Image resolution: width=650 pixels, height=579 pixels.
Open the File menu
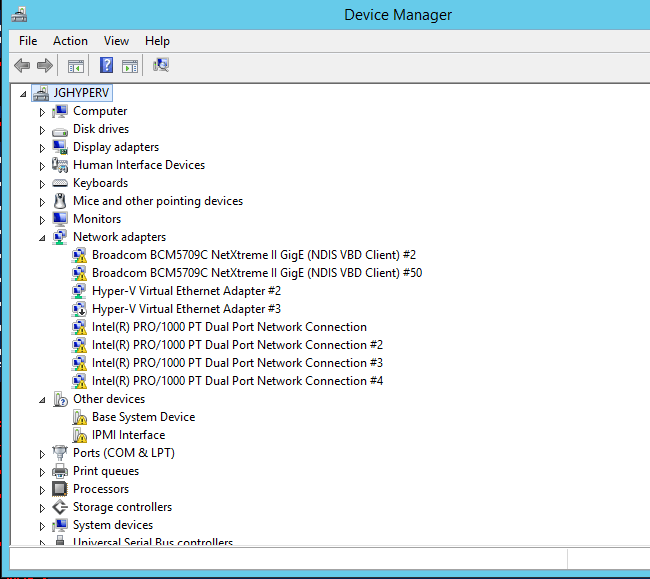[28, 41]
